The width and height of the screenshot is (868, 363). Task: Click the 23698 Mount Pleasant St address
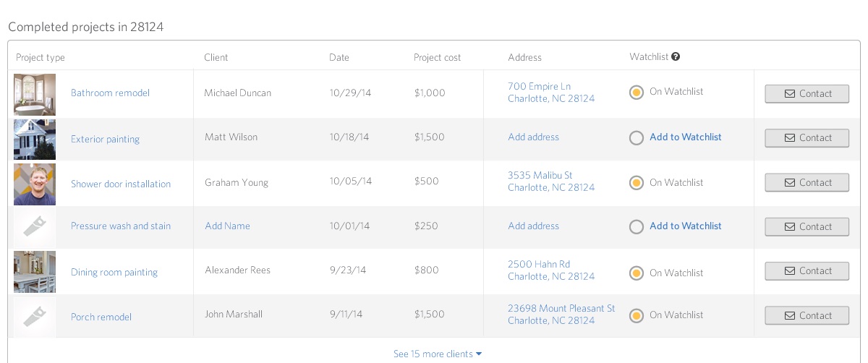[x=561, y=309]
